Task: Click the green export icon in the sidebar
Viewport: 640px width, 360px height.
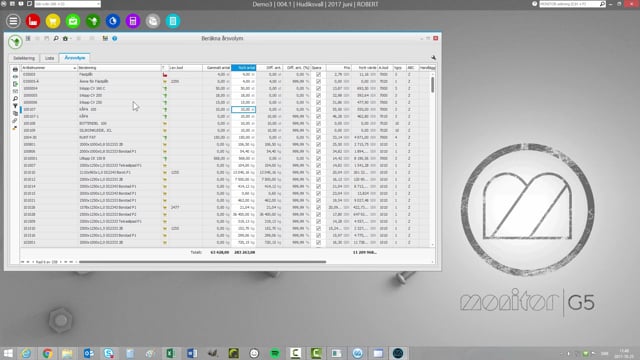Action: [x=15, y=84]
